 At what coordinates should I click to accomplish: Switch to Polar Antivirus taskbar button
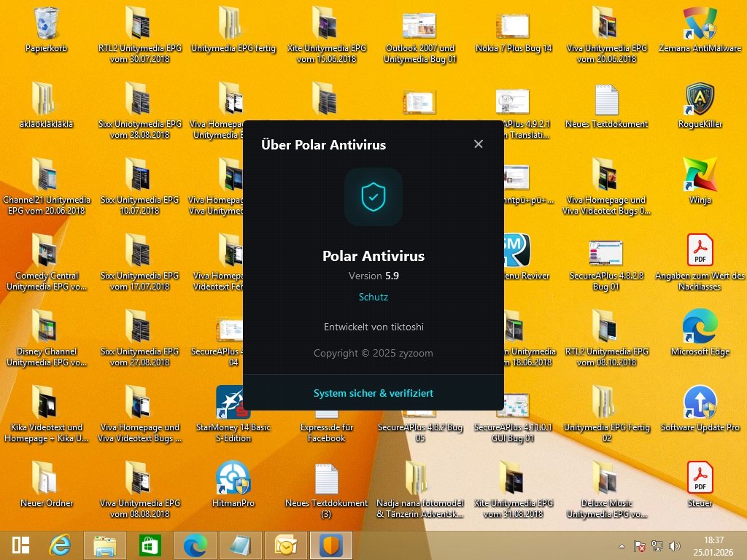click(x=330, y=545)
